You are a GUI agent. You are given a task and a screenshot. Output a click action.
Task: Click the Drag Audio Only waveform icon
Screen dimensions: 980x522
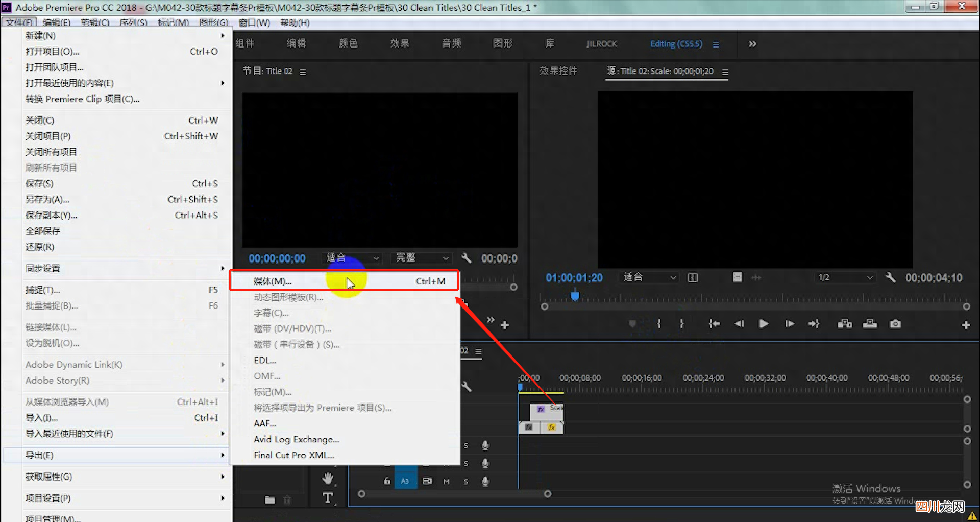(756, 277)
